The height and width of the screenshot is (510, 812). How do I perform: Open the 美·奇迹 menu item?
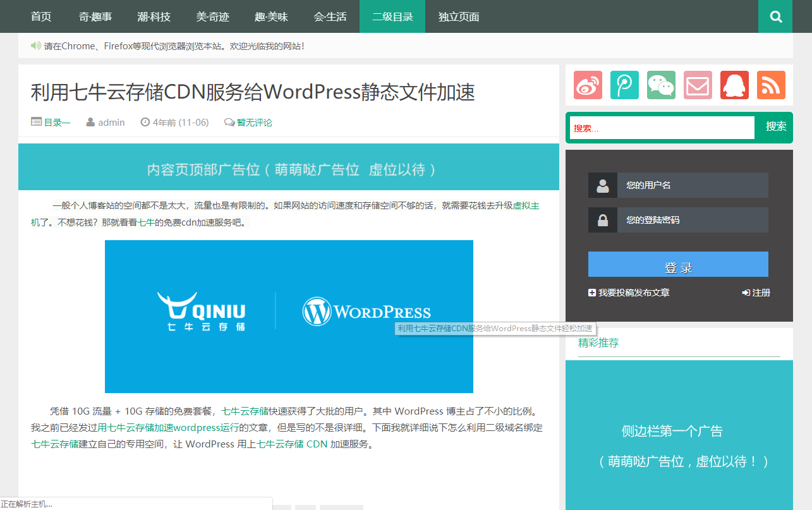213,16
